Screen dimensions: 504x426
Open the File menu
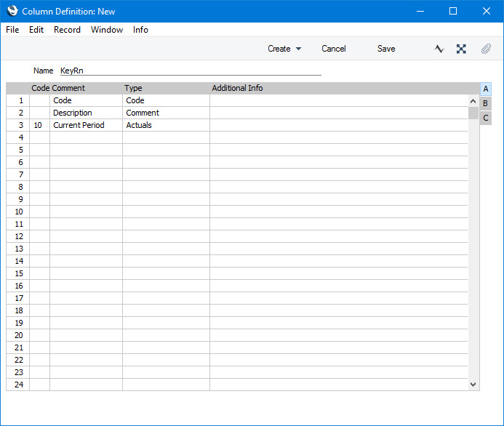(x=12, y=30)
